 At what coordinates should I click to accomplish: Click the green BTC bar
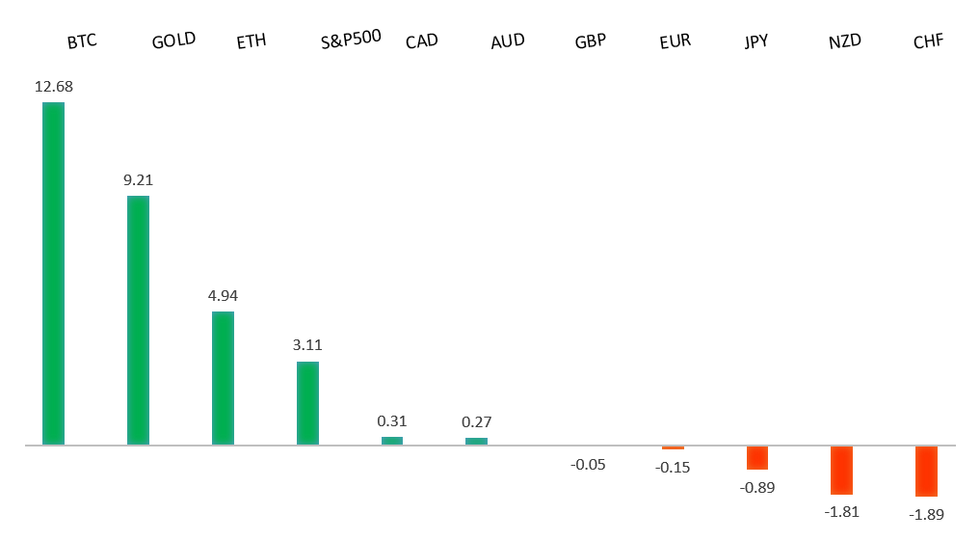[53, 273]
